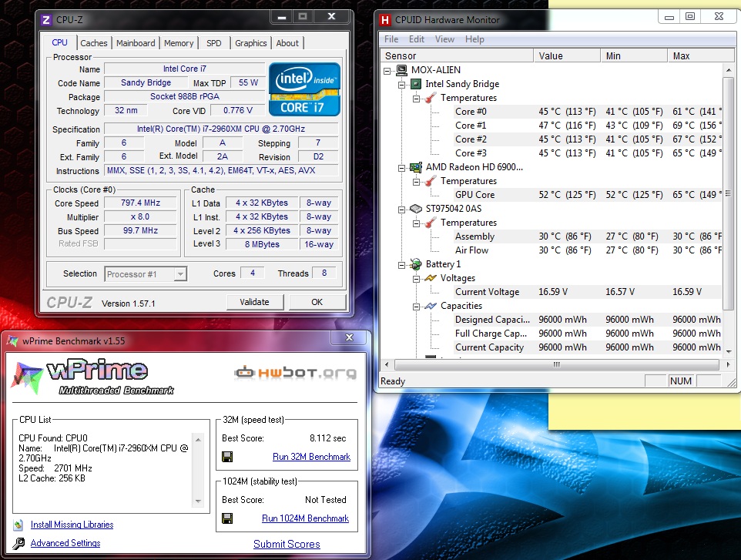
Task: Select the Core #0 temperature row
Action: (588, 112)
